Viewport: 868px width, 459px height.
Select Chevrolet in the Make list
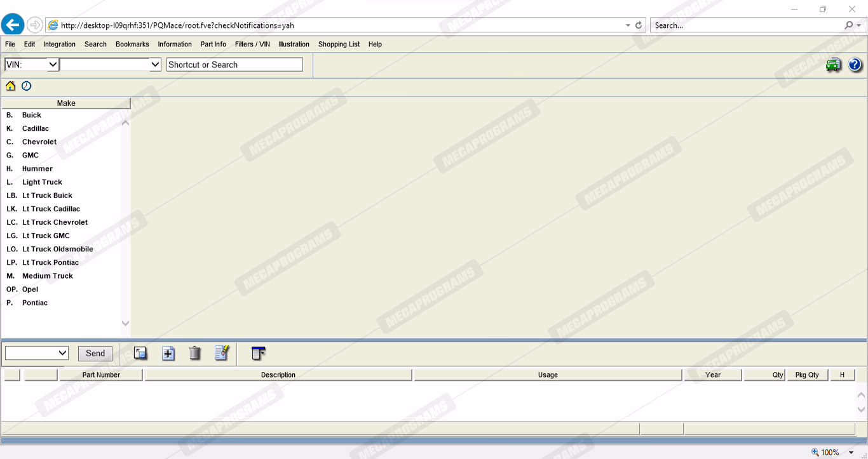point(39,142)
